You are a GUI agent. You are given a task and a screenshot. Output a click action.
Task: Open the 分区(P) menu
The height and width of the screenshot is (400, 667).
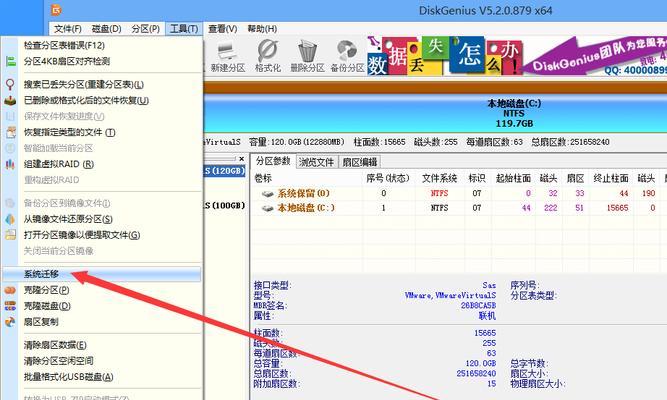[x=145, y=29]
